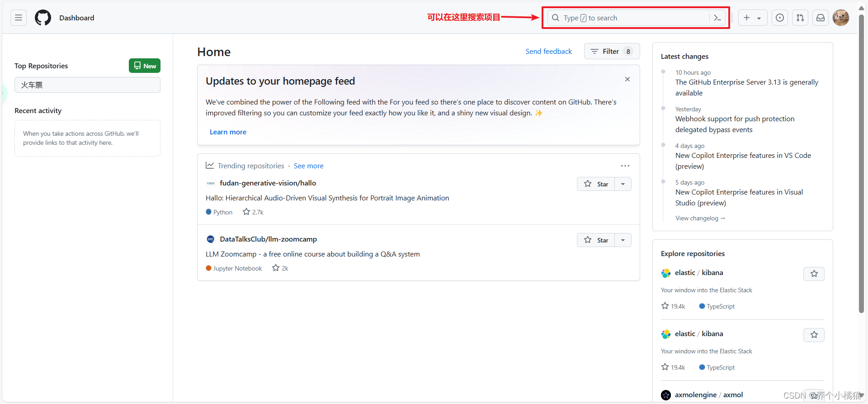Open the second elastic / kibana repository link
This screenshot has height=404, width=868.
tap(699, 333)
